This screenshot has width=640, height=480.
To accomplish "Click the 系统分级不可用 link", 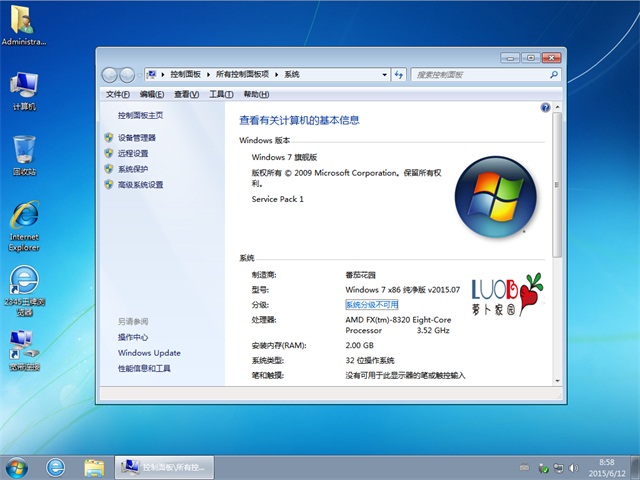I will [x=372, y=304].
